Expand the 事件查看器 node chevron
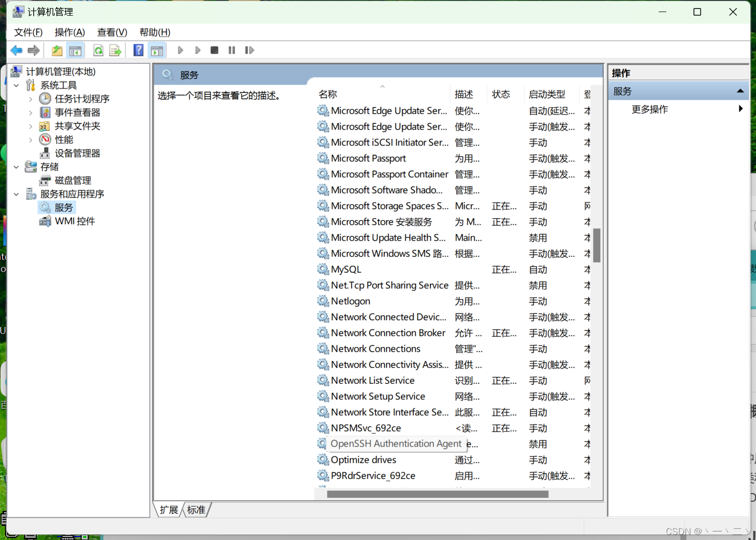The width and height of the screenshot is (756, 540). tap(31, 112)
